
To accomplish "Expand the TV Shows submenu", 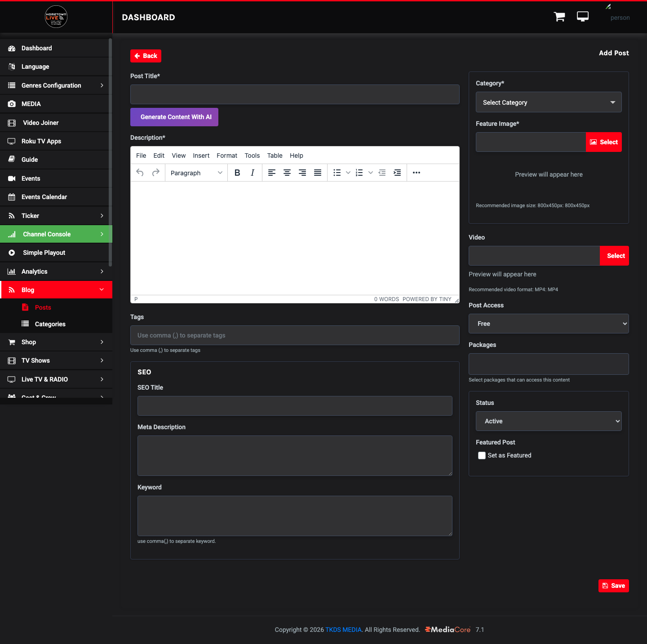I will click(102, 360).
